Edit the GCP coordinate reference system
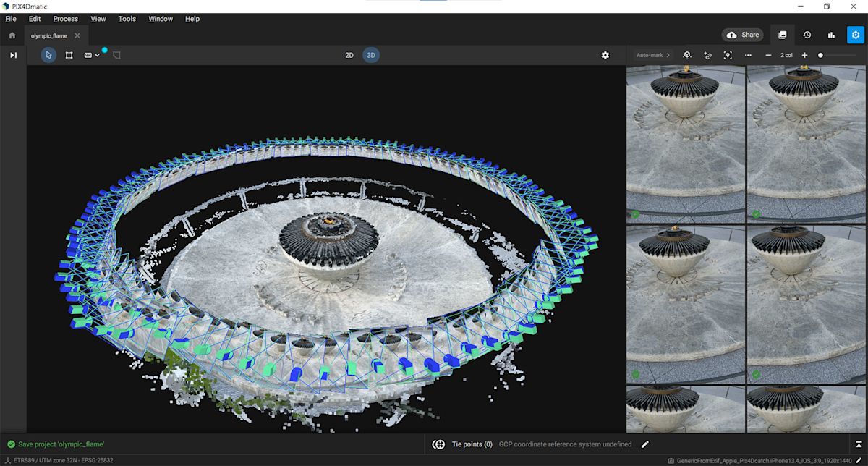Image resolution: width=868 pixels, height=466 pixels. [x=644, y=444]
